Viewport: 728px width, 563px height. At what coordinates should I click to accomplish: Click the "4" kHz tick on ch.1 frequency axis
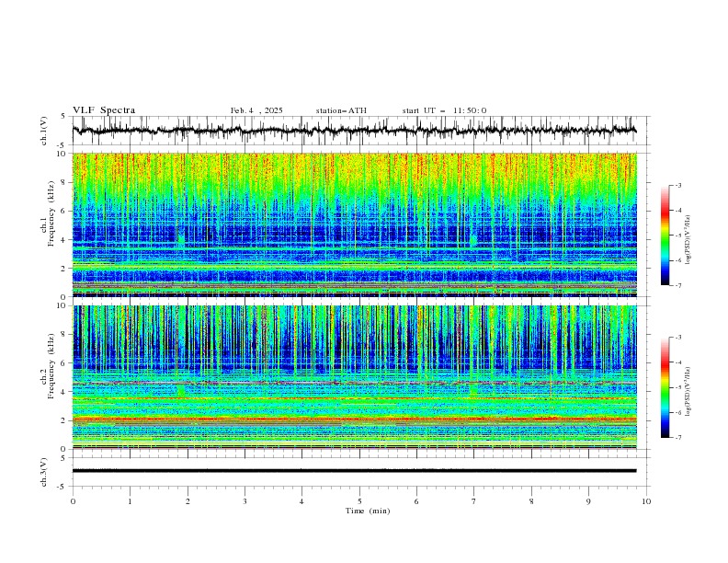tap(63, 240)
